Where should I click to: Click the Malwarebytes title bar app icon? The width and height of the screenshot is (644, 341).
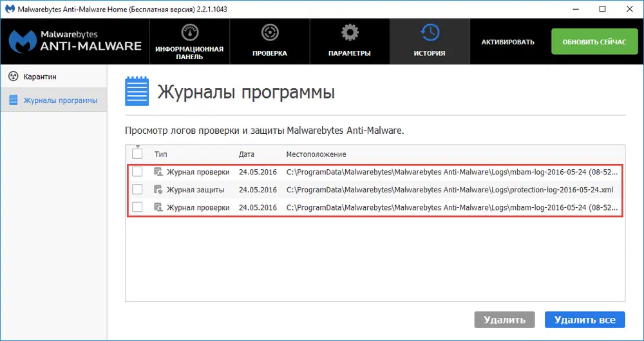pos(10,9)
